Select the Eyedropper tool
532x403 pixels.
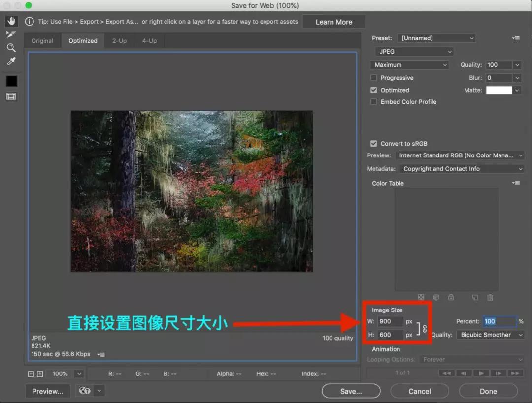coord(11,61)
